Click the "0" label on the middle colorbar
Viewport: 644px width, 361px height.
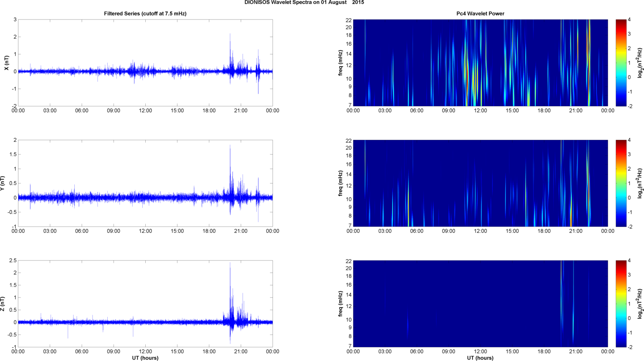pyautogui.click(x=630, y=198)
